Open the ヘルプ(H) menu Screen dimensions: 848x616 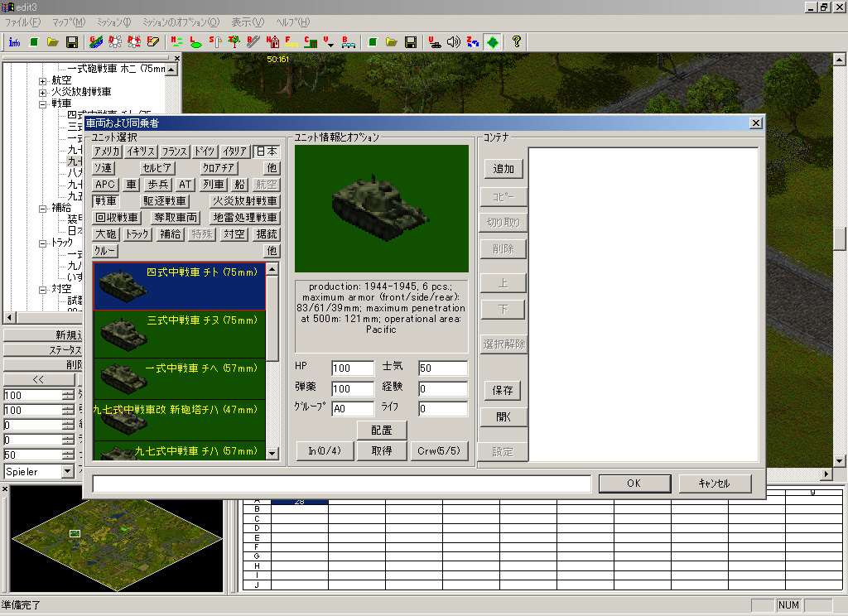point(292,22)
